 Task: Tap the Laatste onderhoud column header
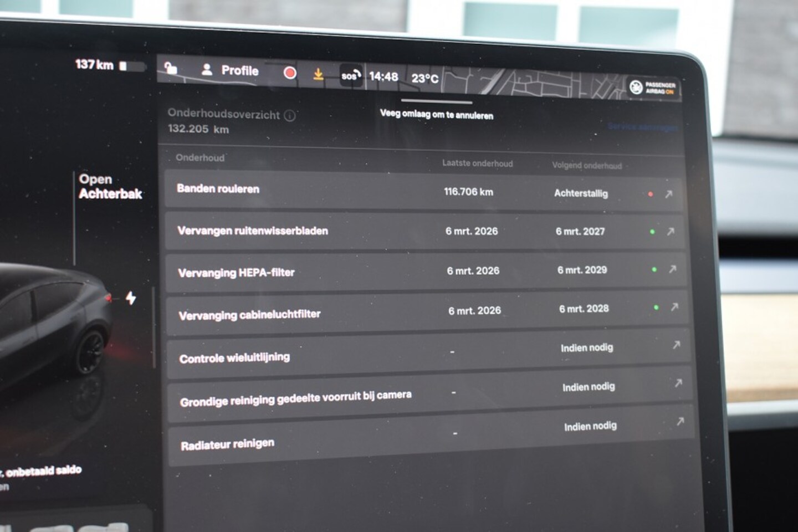pos(477,163)
